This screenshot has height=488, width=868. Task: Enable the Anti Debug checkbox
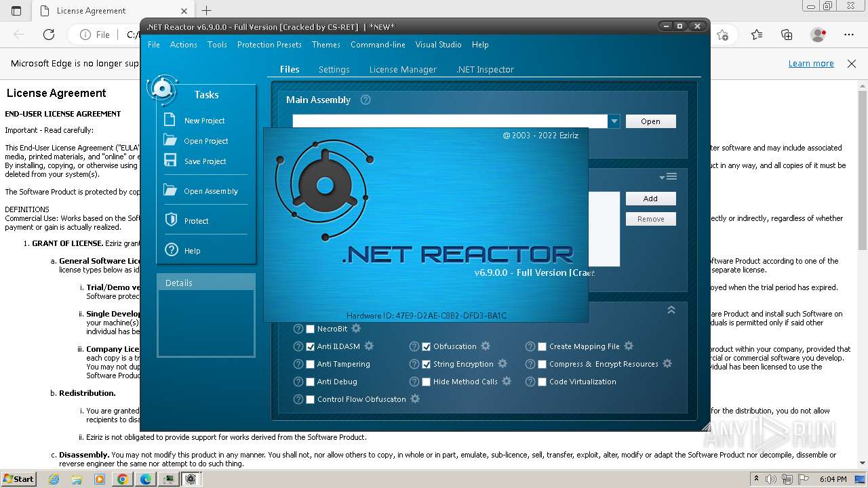[311, 382]
